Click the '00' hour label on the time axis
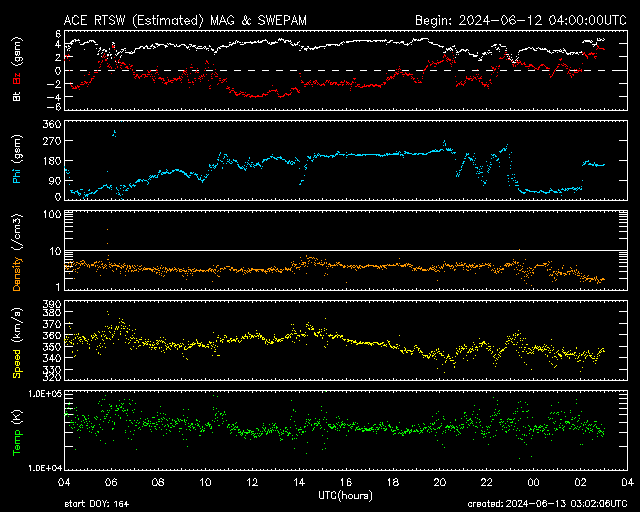640x512 pixels. click(x=533, y=483)
